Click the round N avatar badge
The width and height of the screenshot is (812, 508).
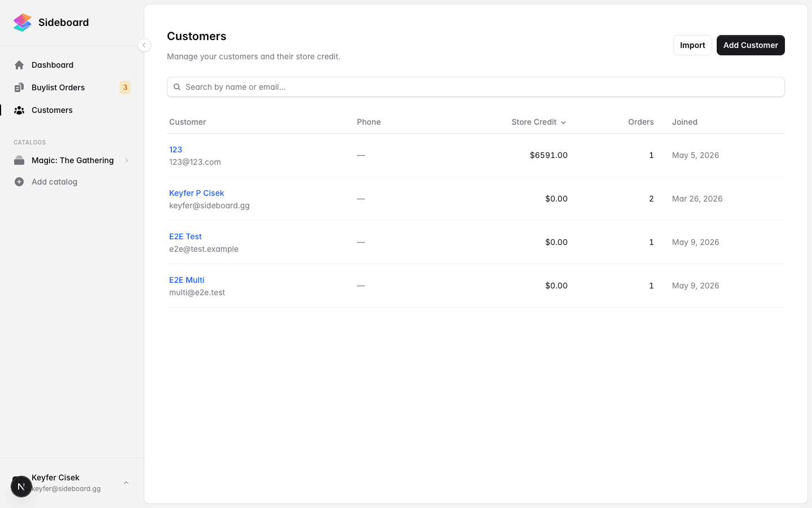coord(21,487)
